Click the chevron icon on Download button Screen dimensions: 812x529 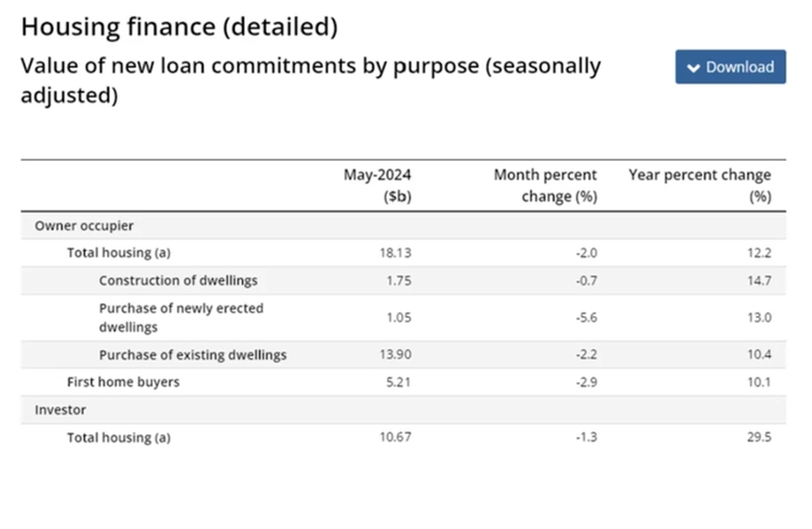click(693, 68)
